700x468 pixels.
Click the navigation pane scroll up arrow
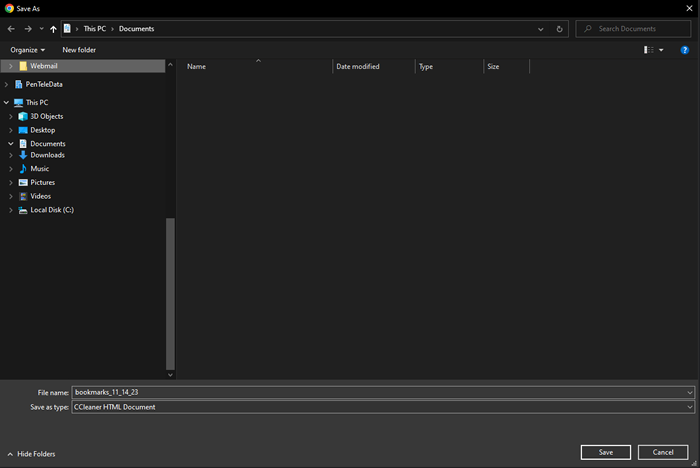tap(170, 65)
